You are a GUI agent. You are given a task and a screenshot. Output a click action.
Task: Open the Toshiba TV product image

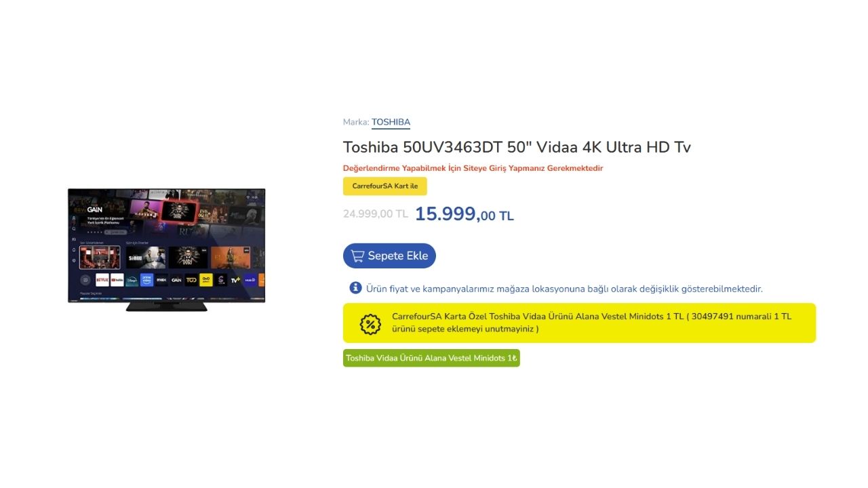click(x=166, y=249)
